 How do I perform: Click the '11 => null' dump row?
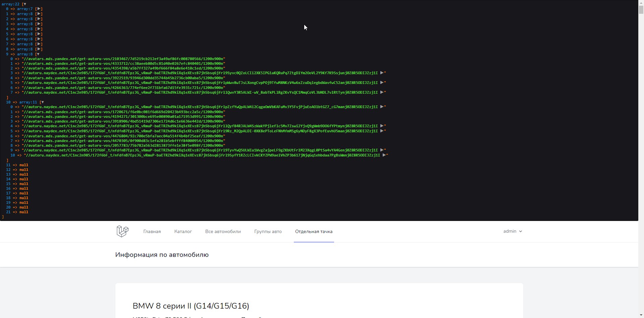pos(17,165)
